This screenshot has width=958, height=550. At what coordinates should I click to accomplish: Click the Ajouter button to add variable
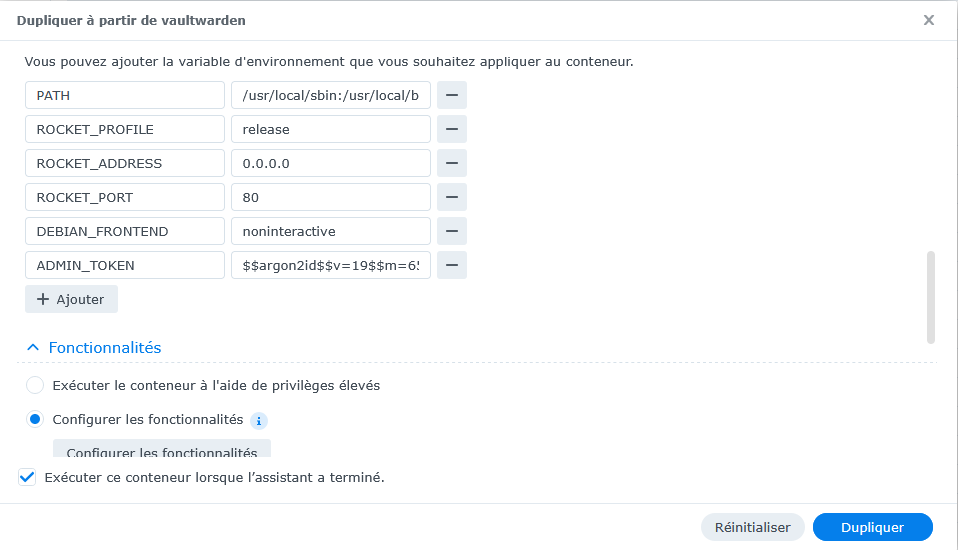[x=71, y=299]
